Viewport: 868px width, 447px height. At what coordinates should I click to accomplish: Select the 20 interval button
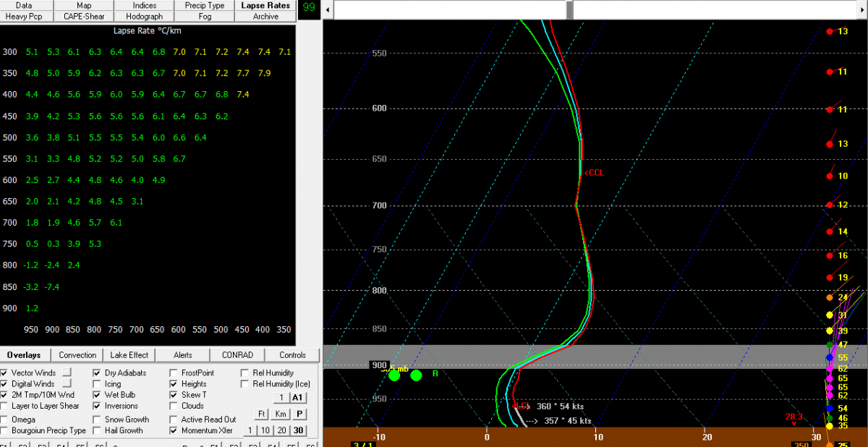[x=281, y=430]
